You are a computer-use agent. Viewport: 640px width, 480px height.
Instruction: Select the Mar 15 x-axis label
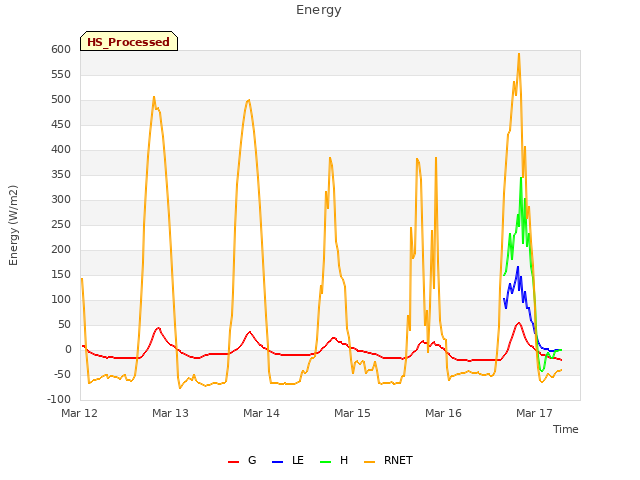coord(353,413)
